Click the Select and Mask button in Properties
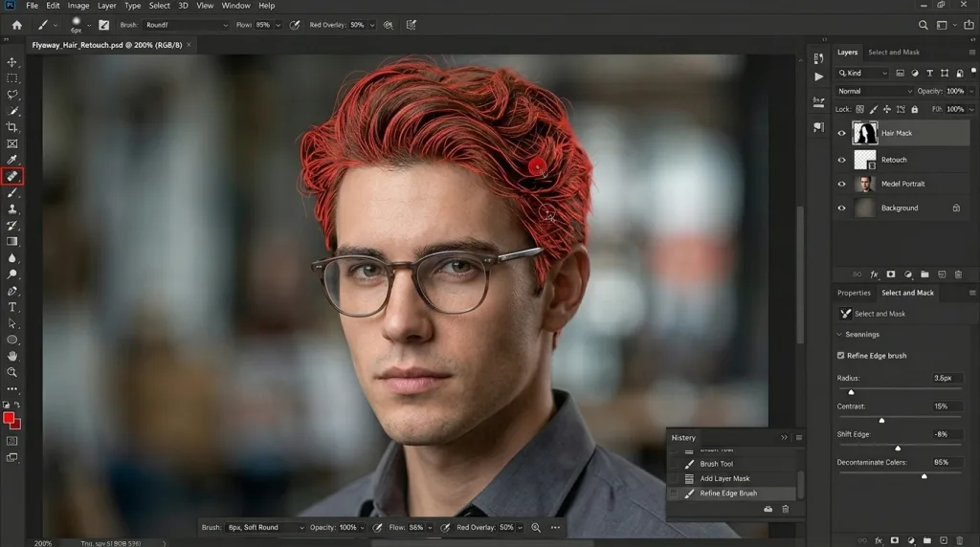 (x=873, y=314)
